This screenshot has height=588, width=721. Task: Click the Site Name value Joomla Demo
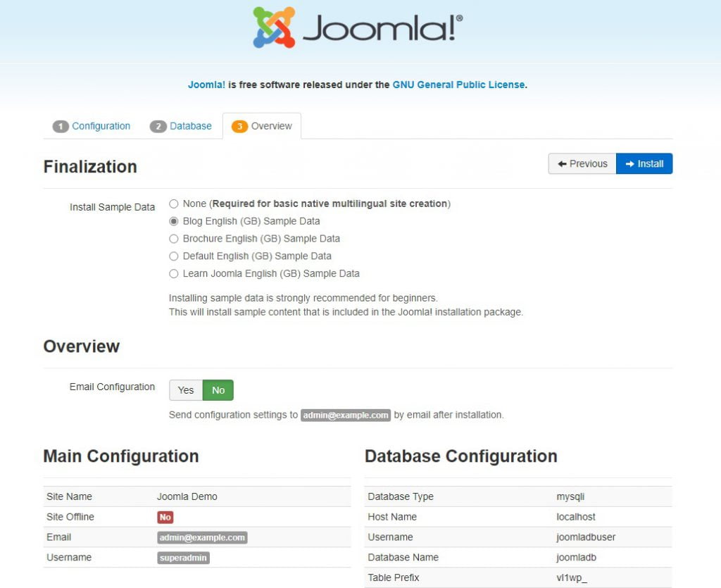[187, 496]
